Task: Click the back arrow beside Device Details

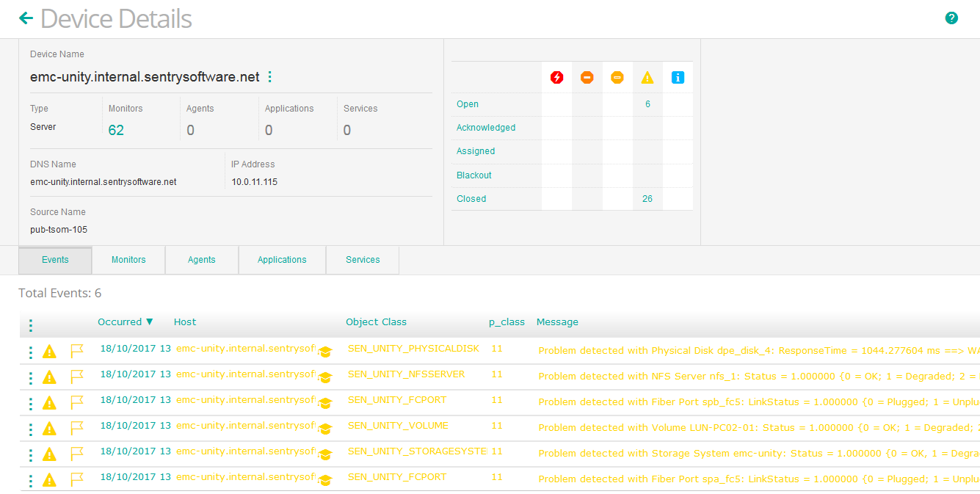Action: coord(26,18)
